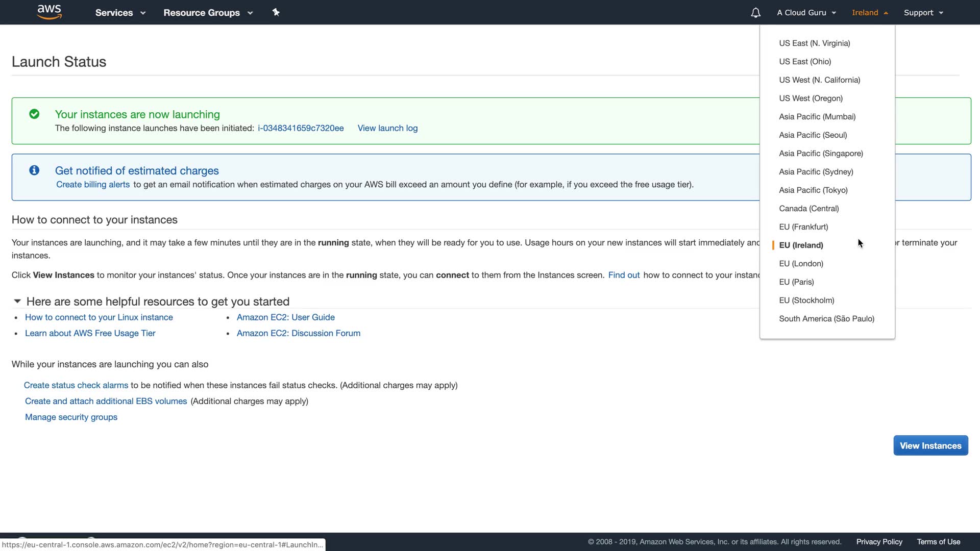Screen dimensions: 980x551
Task: Open Manage security groups link
Action: pyautogui.click(x=71, y=417)
